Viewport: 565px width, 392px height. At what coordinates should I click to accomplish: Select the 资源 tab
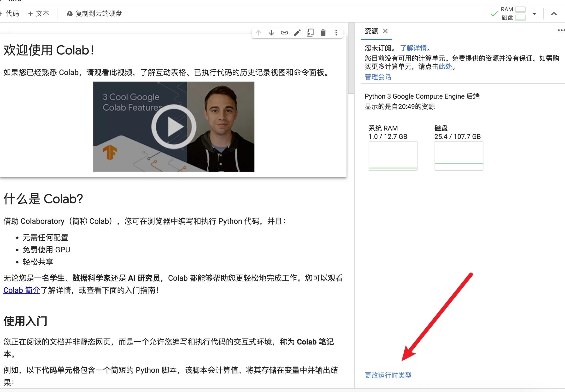pyautogui.click(x=371, y=31)
